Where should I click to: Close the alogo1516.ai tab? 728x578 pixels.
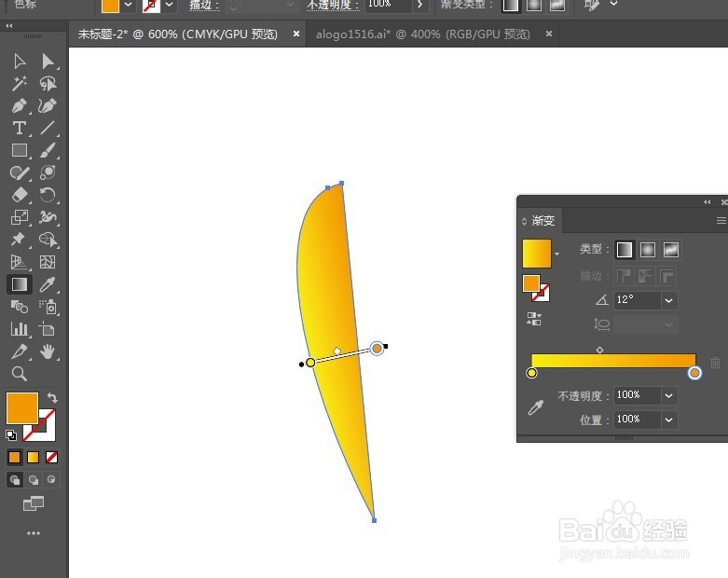point(549,34)
